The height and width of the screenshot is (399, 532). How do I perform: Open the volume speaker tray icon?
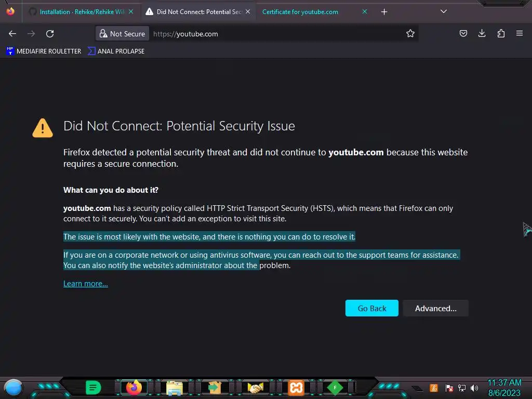coord(474,388)
